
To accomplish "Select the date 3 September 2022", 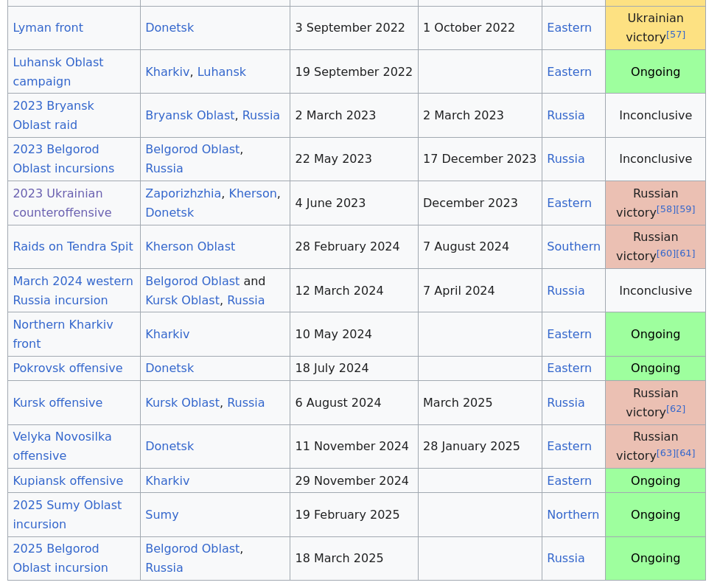I will (350, 28).
